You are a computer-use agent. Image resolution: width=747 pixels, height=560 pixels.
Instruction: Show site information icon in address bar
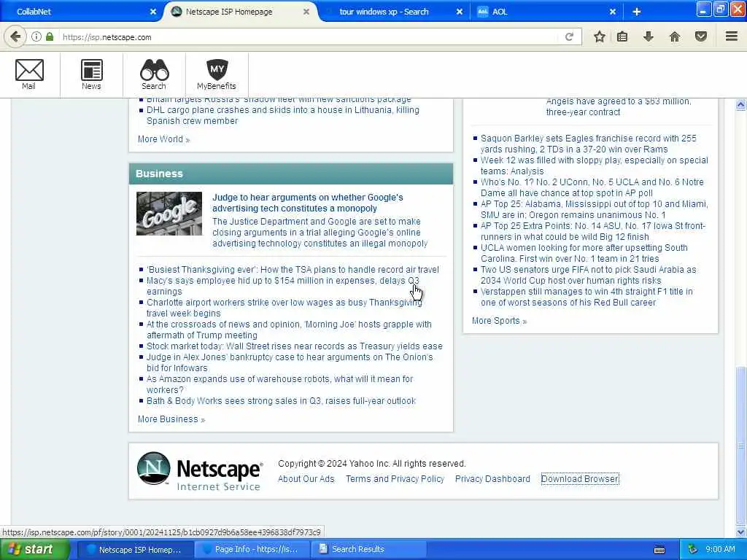[36, 36]
